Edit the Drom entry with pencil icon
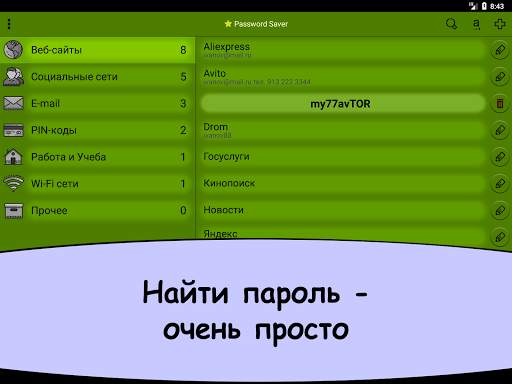Screen dimensions: 512x384 [x=500, y=130]
